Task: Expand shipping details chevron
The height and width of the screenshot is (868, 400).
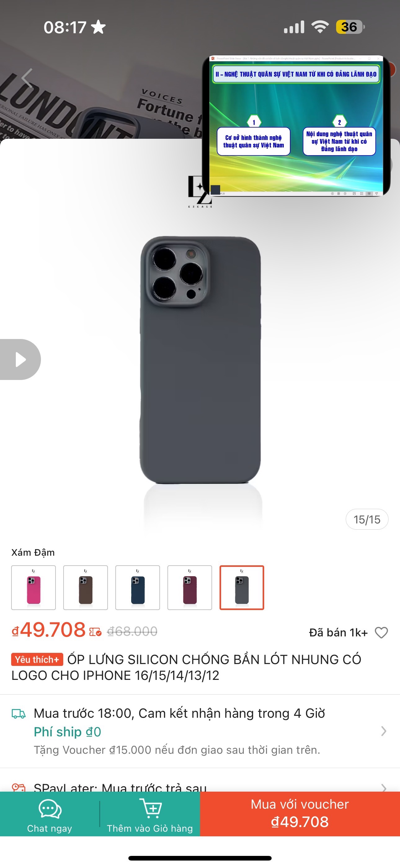Action: [384, 731]
